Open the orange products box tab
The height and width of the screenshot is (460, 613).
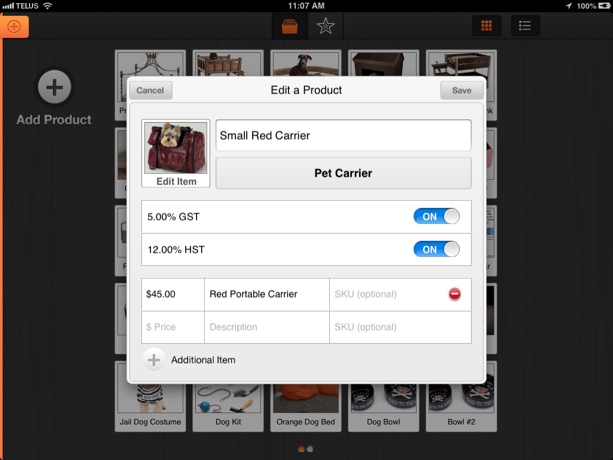pos(290,26)
